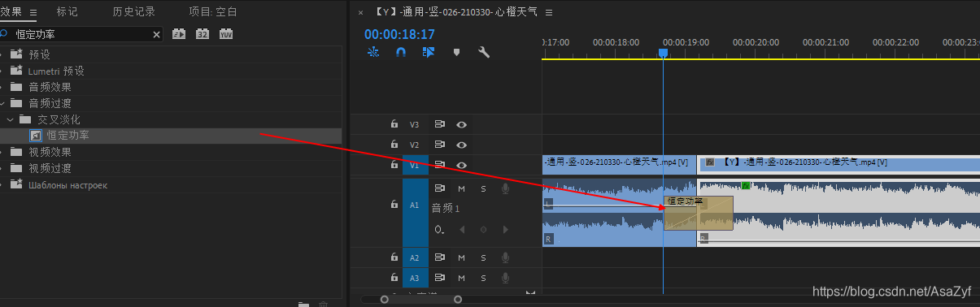Screen dimensions: 980x307
Task: Hide track V1 output with eye
Action: [461, 165]
